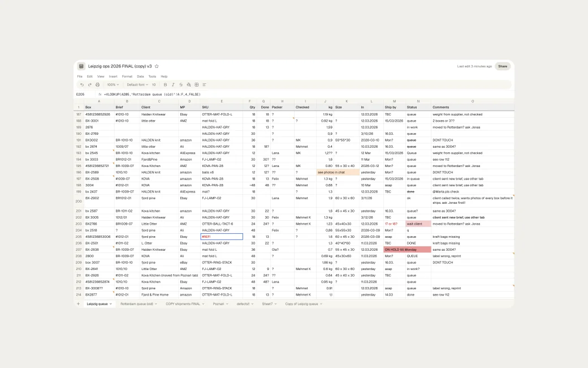Image resolution: width=588 pixels, height=368 pixels.
Task: Open the Format menu
Action: pos(127,76)
